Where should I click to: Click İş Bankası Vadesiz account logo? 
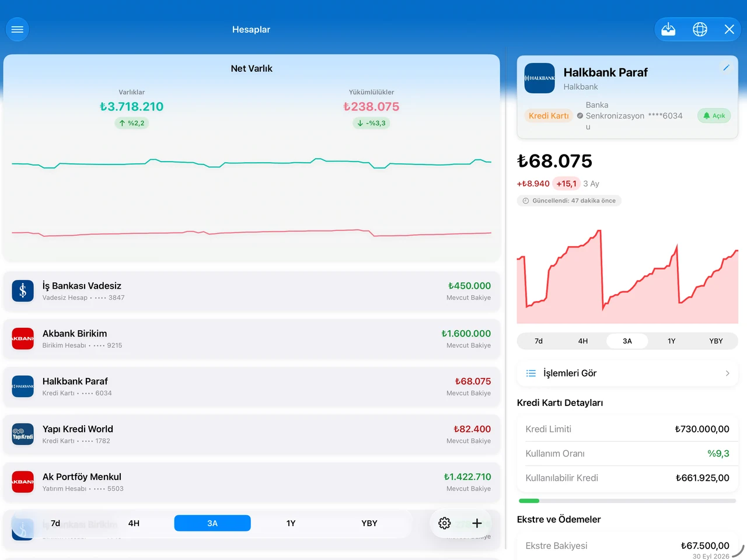coord(23,290)
